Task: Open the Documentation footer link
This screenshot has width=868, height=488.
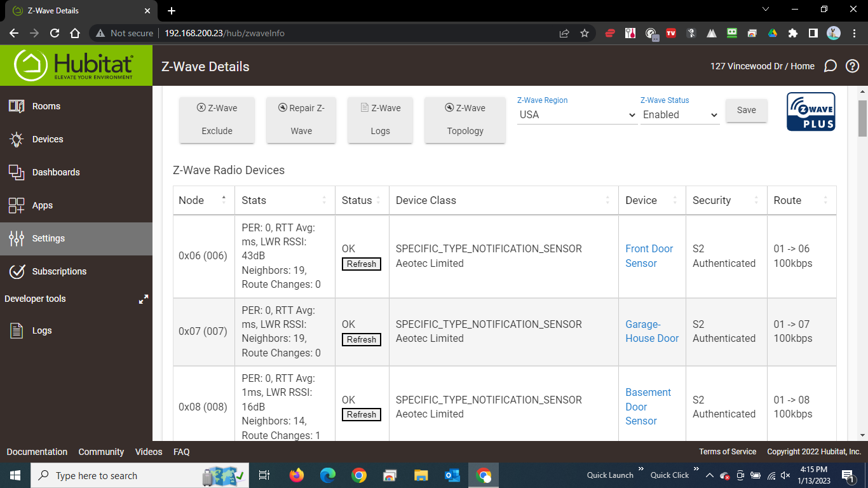Action: coord(37,452)
